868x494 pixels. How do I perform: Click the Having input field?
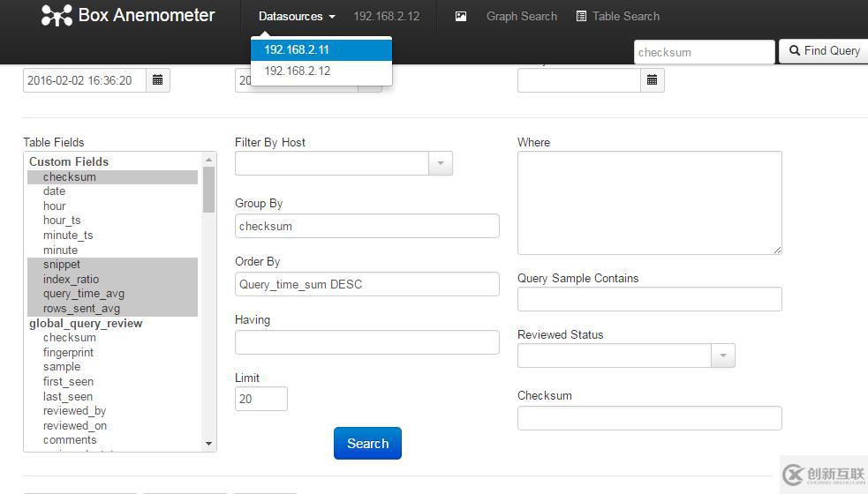click(x=367, y=342)
